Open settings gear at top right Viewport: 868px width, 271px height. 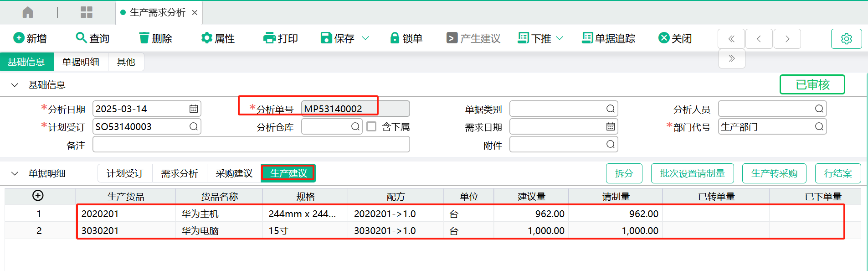click(x=846, y=39)
